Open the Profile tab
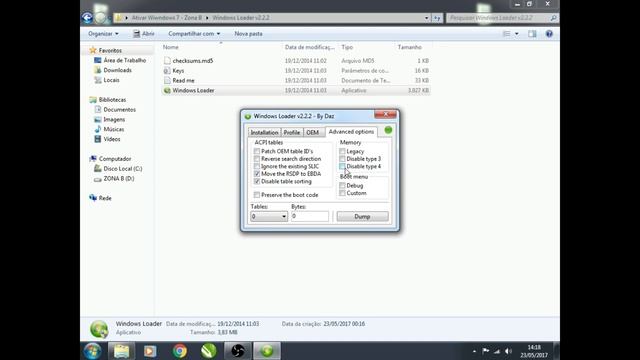This screenshot has height=360, width=640. click(291, 132)
